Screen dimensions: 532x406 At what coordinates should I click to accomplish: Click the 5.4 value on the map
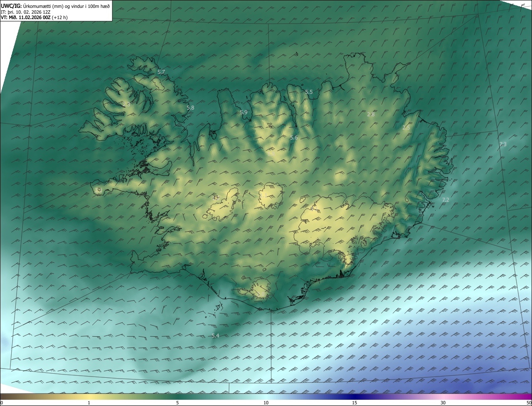(x=215, y=336)
